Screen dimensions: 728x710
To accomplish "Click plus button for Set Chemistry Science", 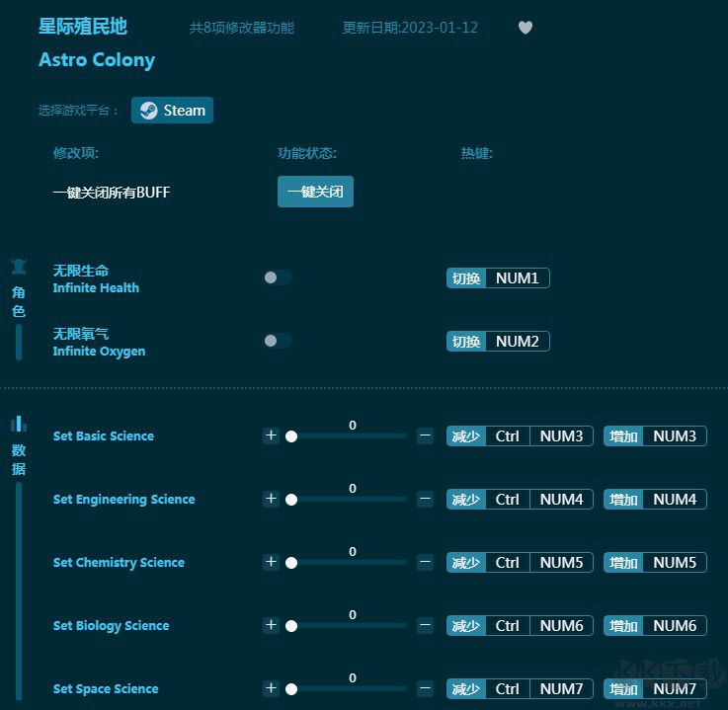I will [x=271, y=562].
